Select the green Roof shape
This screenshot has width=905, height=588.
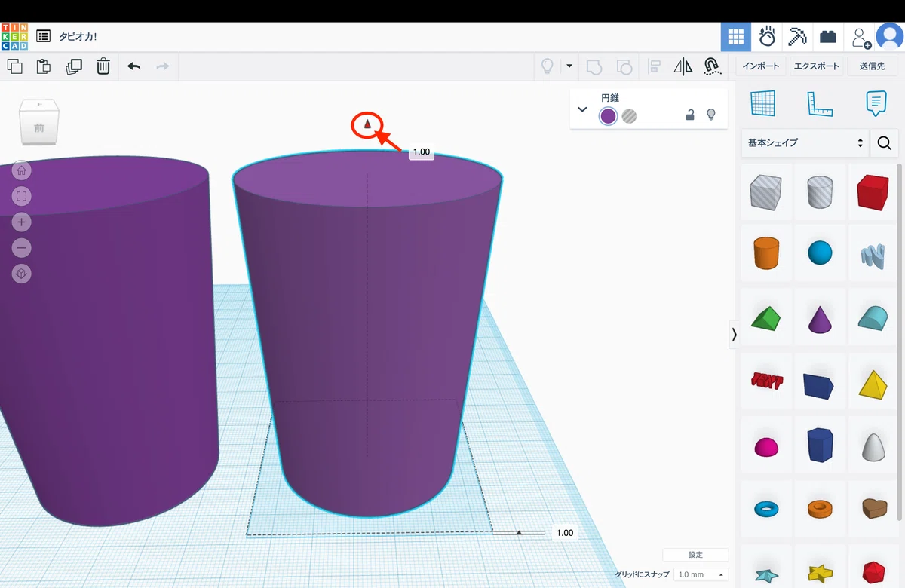766,319
